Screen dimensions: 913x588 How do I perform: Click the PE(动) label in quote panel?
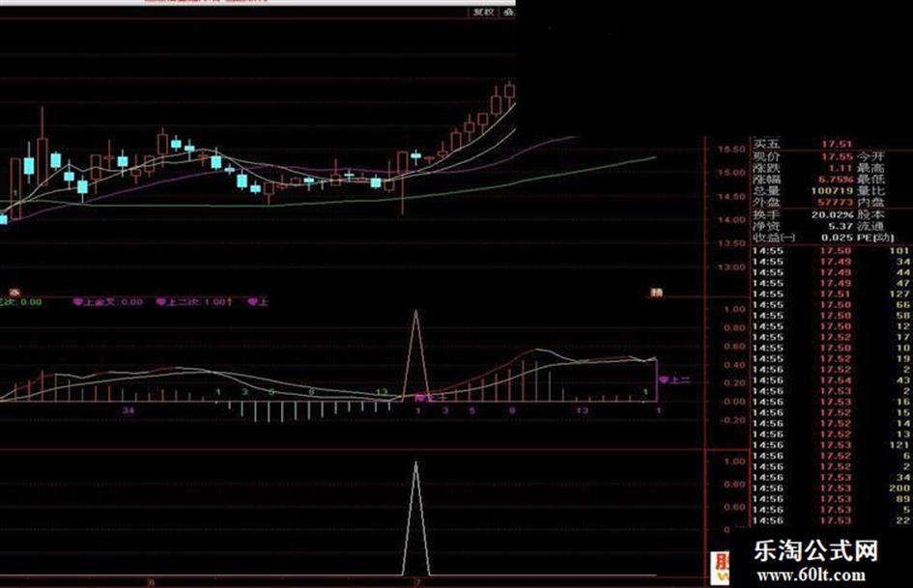pos(875,238)
